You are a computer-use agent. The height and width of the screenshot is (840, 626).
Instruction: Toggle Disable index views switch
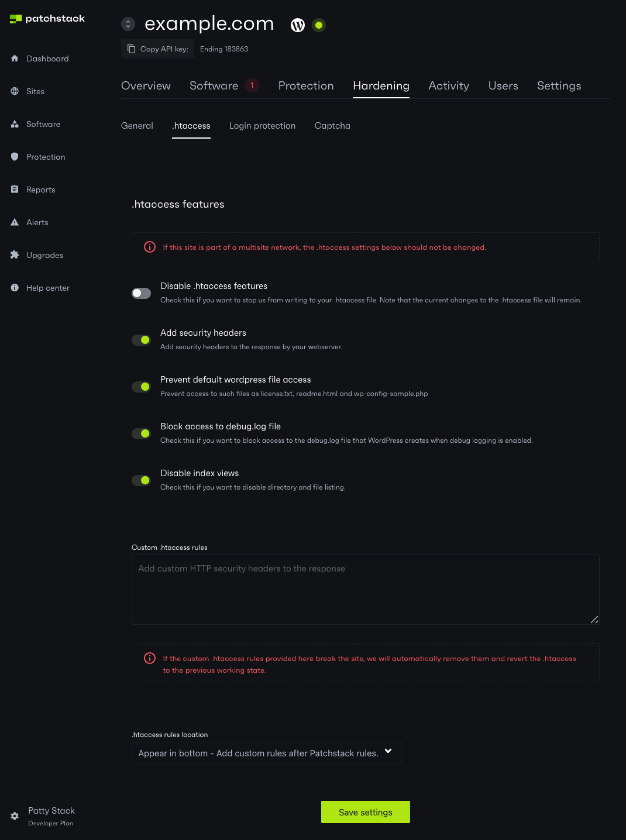point(141,480)
